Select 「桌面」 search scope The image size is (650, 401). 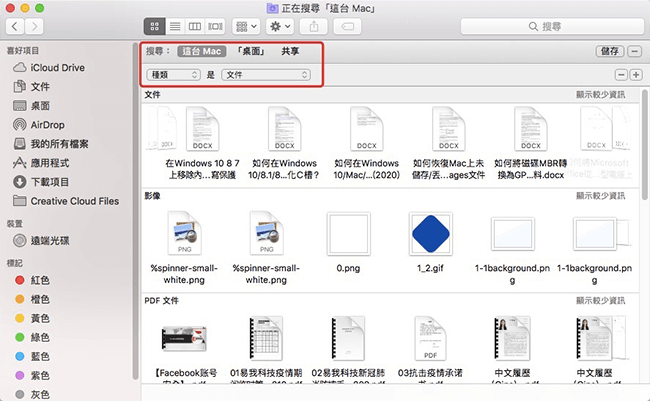coord(250,51)
